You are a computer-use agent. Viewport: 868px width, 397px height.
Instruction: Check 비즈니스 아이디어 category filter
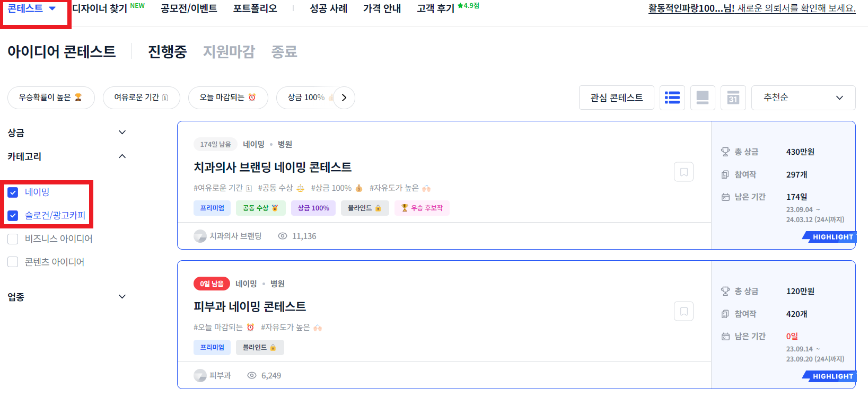(x=13, y=239)
